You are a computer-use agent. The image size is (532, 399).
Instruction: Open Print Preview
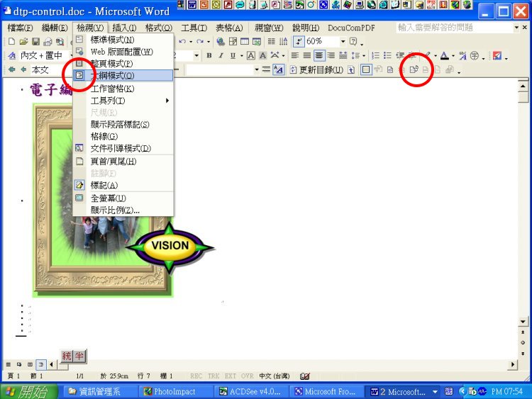click(x=60, y=42)
